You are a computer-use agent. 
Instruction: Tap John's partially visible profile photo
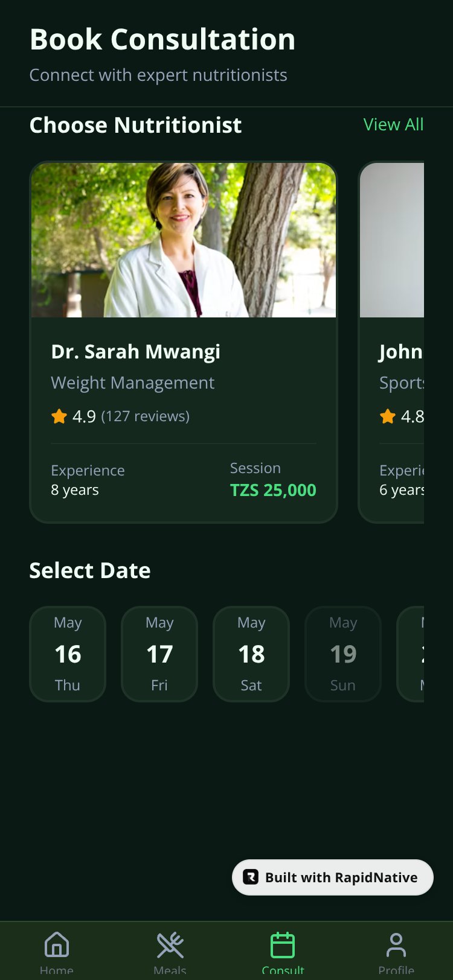click(x=392, y=240)
